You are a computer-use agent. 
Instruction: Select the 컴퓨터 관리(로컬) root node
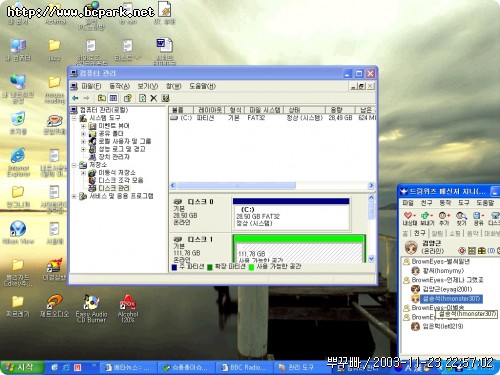point(104,110)
